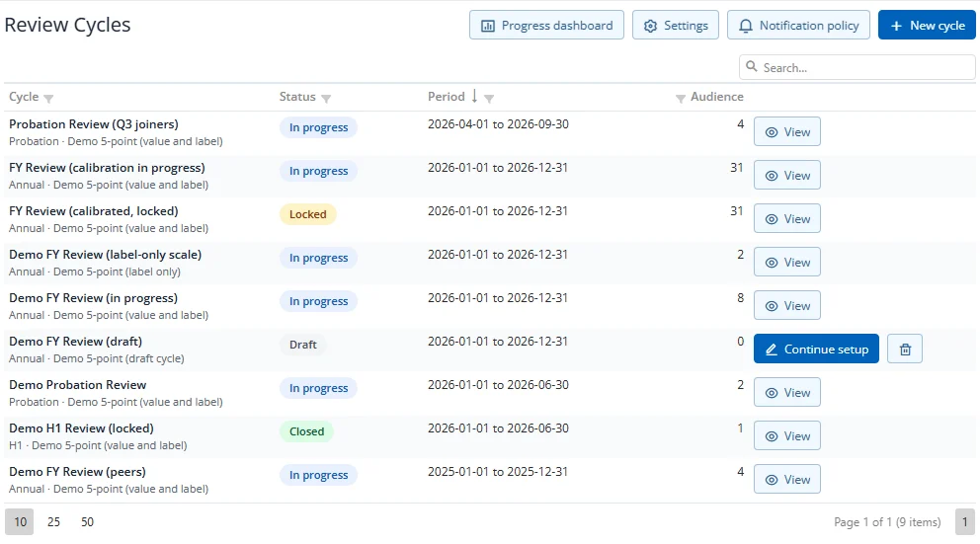This screenshot has height=544, width=980.
Task: Open review cycle Settings
Action: (675, 25)
